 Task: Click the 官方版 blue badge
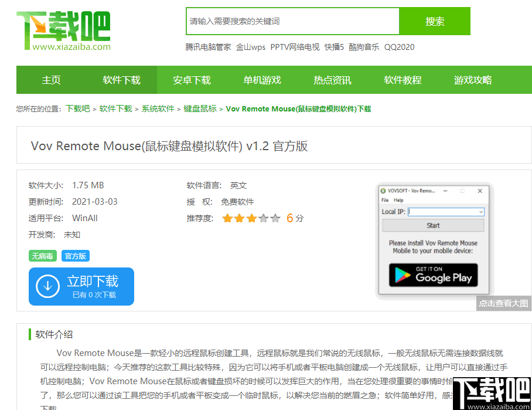(x=76, y=256)
